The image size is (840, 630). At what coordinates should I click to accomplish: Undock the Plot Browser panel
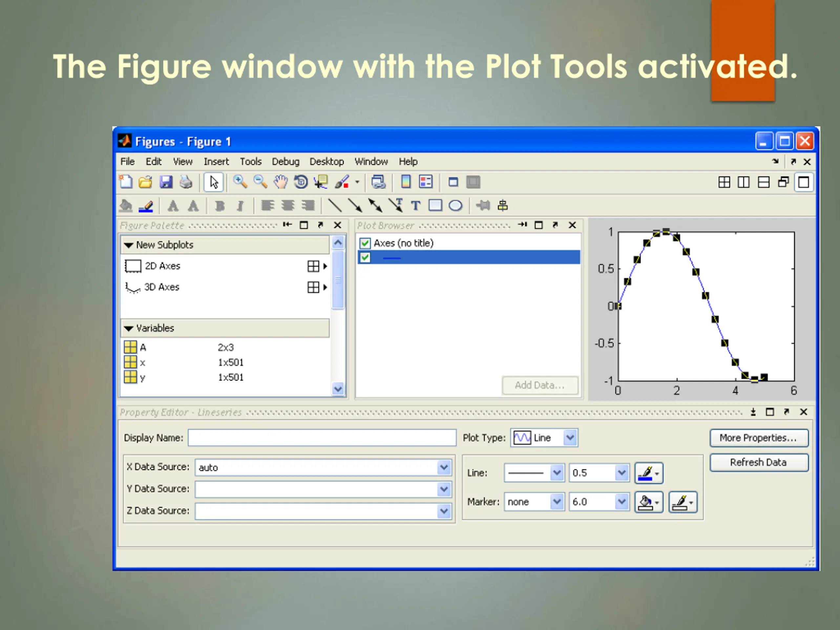coord(555,225)
